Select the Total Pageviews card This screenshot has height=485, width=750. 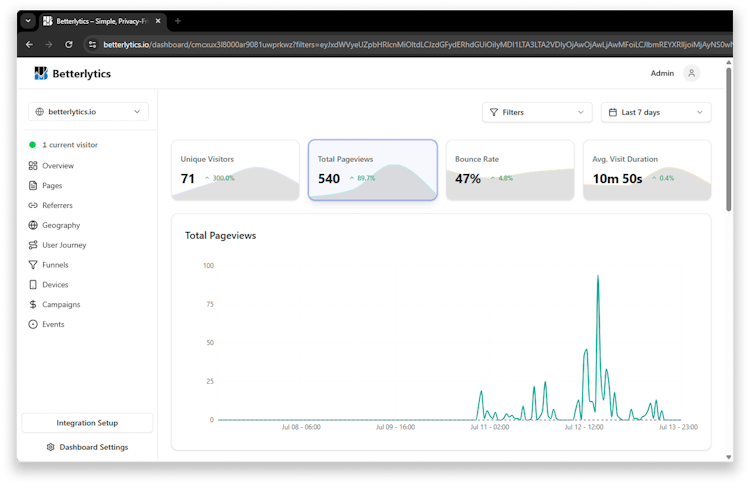pos(373,170)
